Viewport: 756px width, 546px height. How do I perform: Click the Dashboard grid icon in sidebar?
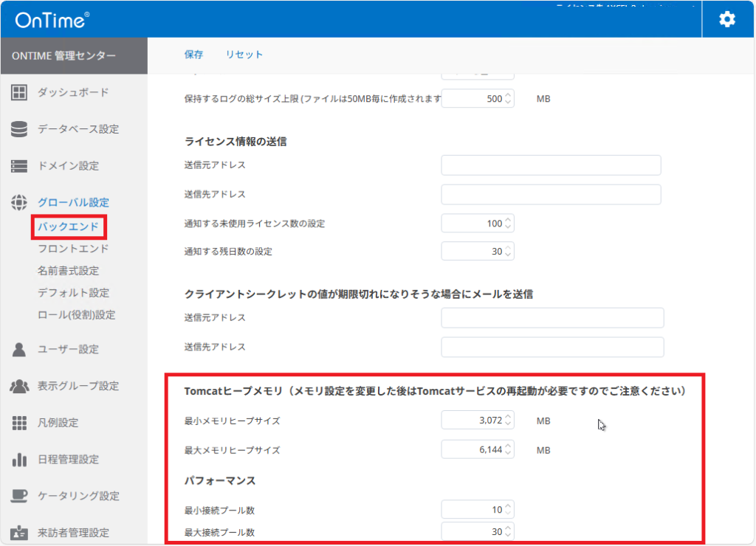(x=19, y=93)
